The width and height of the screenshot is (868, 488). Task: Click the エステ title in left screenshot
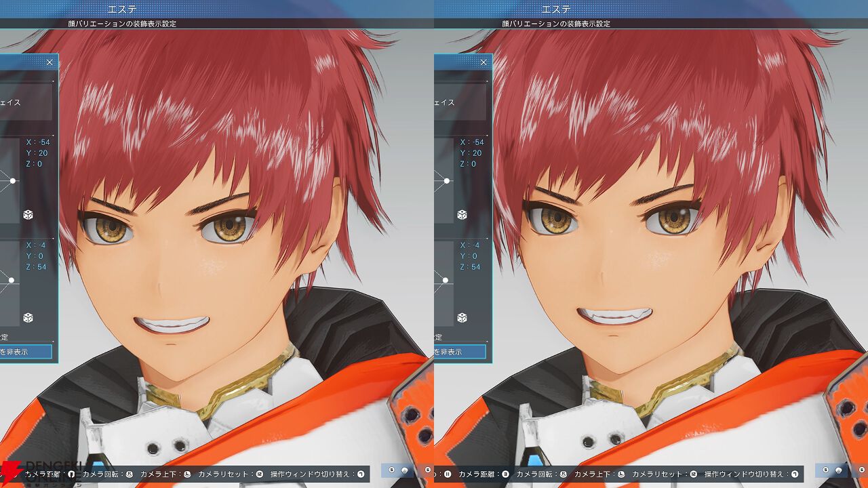click(121, 9)
